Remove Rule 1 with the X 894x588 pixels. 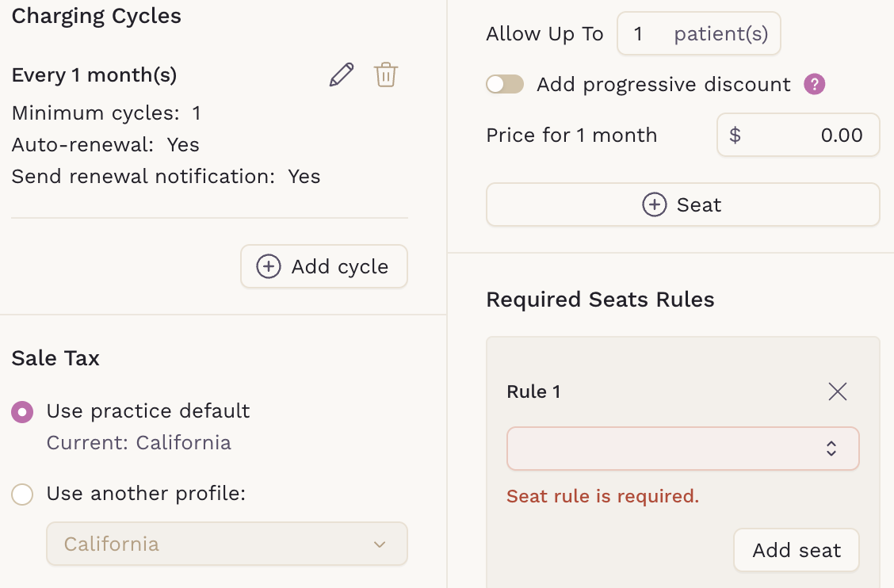point(838,391)
